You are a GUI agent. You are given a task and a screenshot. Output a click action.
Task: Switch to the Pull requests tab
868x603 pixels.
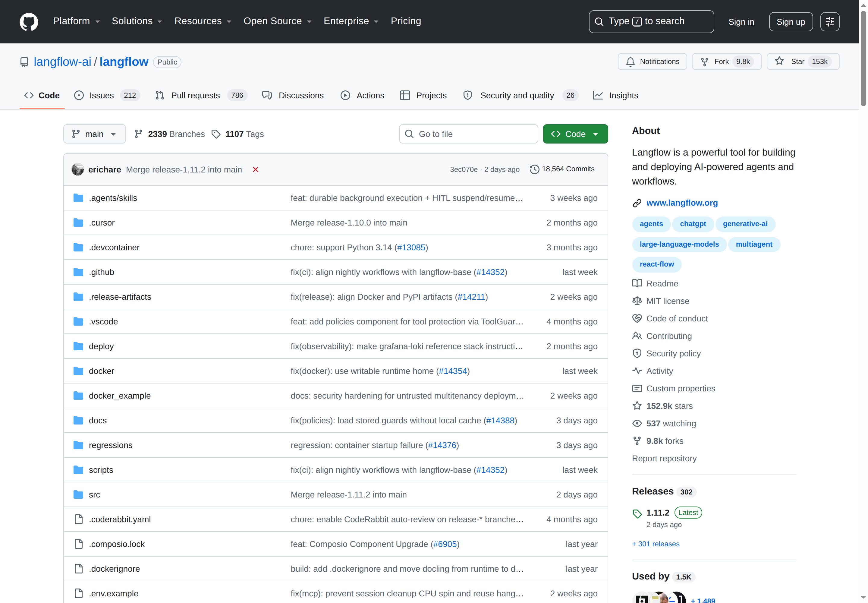click(201, 95)
